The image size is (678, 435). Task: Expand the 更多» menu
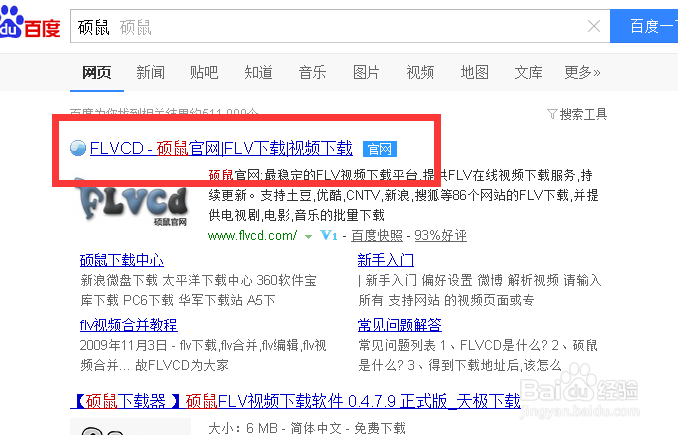point(582,72)
